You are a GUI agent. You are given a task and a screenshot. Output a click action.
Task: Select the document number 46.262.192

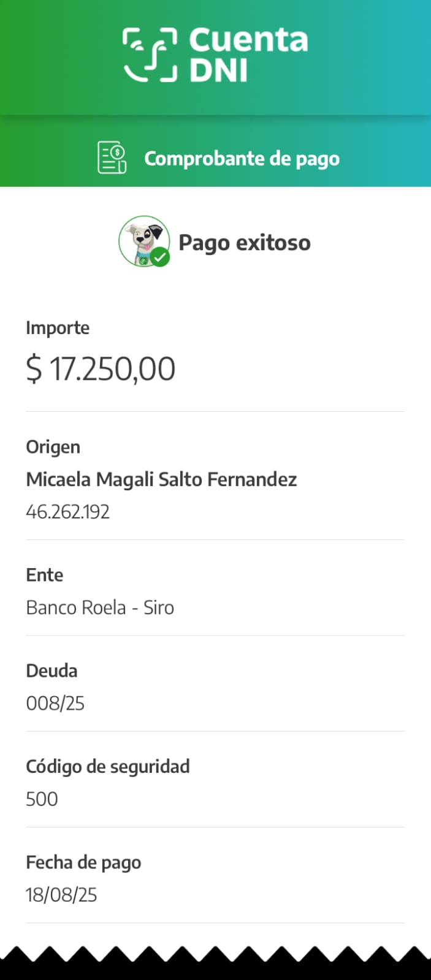pyautogui.click(x=67, y=512)
